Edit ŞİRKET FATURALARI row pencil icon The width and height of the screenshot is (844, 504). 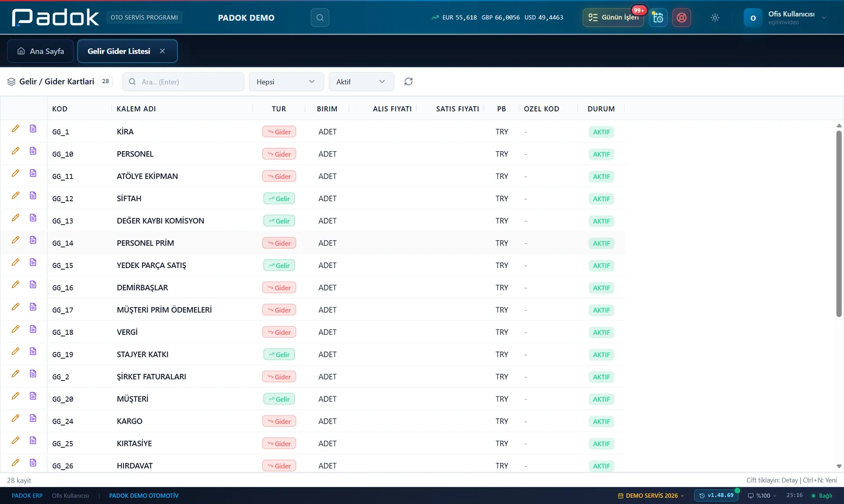(15, 373)
